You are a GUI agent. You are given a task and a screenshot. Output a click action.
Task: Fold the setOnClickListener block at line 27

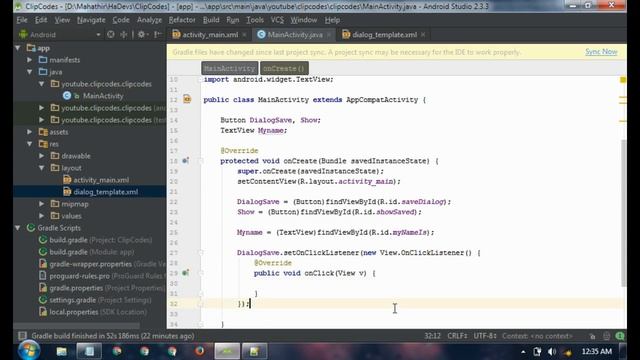tap(200, 253)
